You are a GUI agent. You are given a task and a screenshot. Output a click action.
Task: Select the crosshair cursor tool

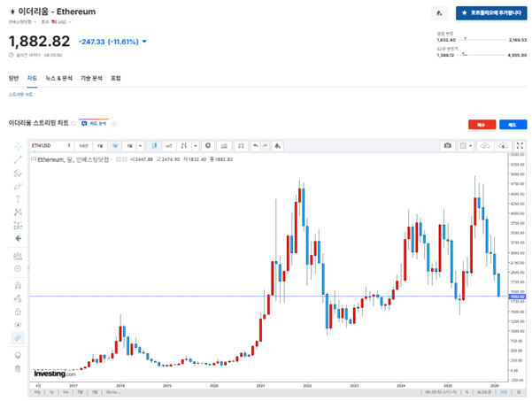[18, 146]
